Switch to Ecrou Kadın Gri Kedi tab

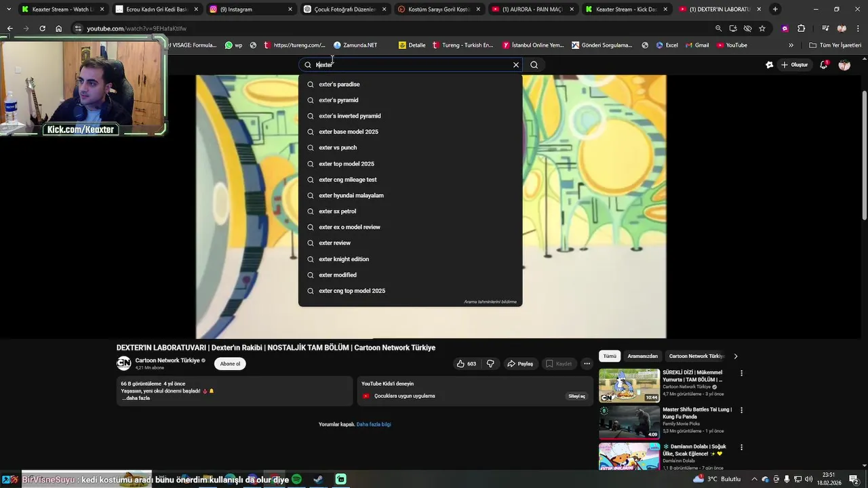[157, 9]
